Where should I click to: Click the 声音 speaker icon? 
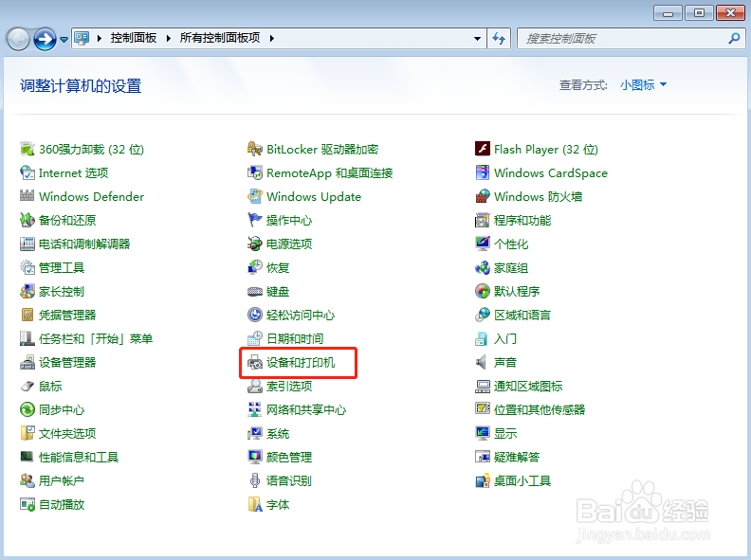(x=482, y=362)
